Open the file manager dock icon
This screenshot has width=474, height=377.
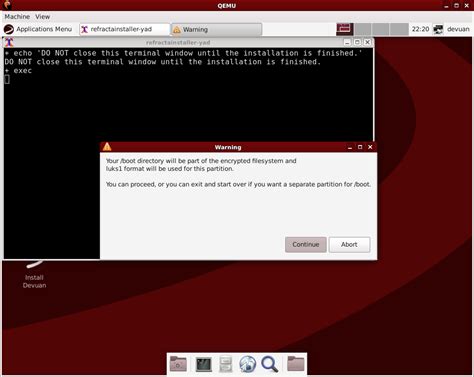pos(226,364)
